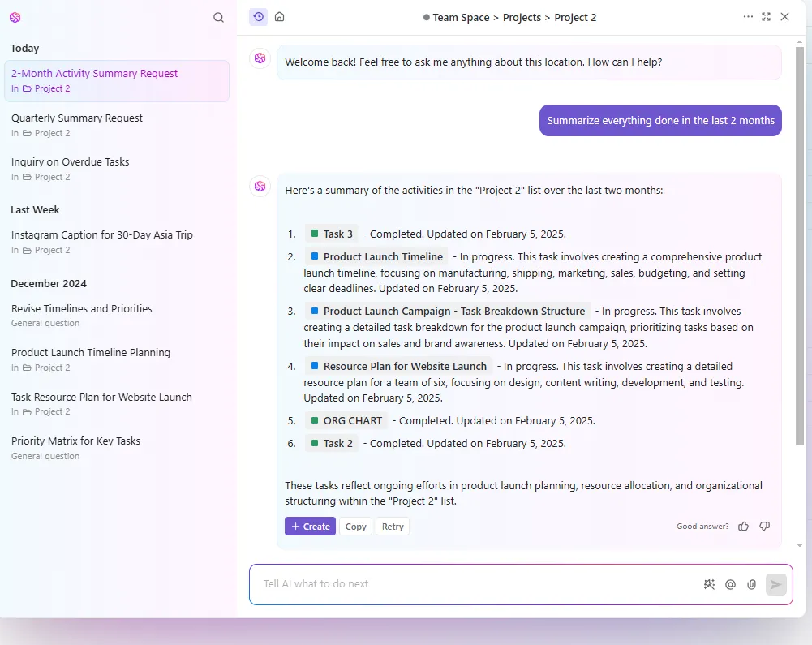
Task: Expand the AI panel to fullscreen
Action: [767, 16]
